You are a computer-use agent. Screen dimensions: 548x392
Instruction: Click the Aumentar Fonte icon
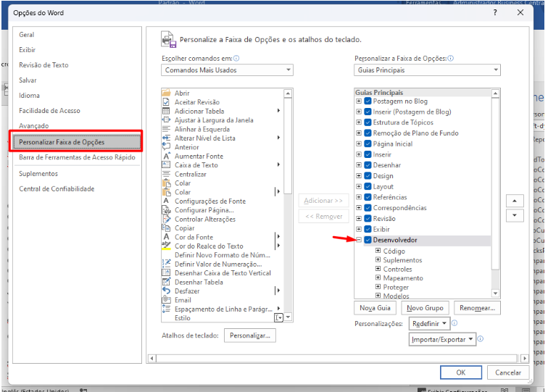(167, 157)
